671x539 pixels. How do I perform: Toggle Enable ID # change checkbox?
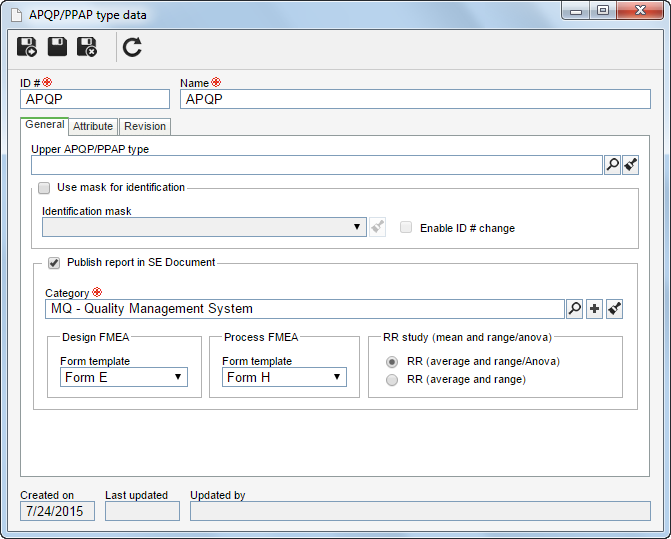(x=406, y=227)
